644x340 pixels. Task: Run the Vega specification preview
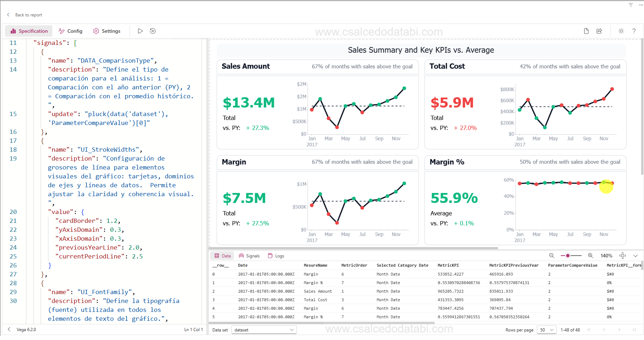(x=140, y=31)
